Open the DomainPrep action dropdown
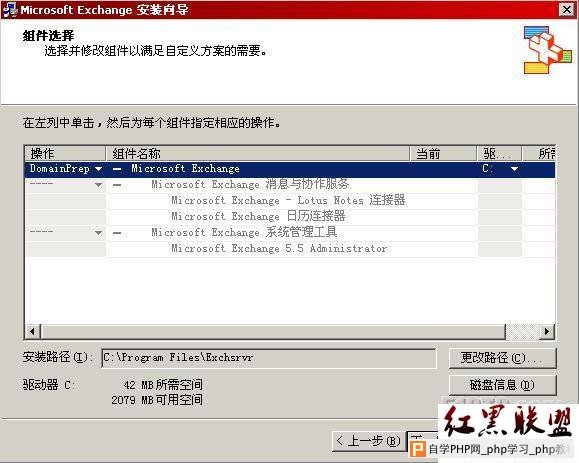579x463 pixels. [x=98, y=169]
